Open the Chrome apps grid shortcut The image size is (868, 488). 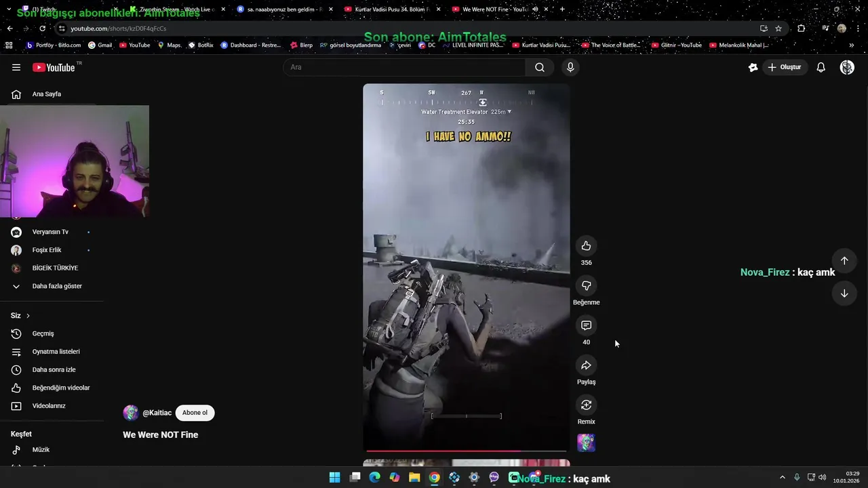pyautogui.click(x=9, y=45)
